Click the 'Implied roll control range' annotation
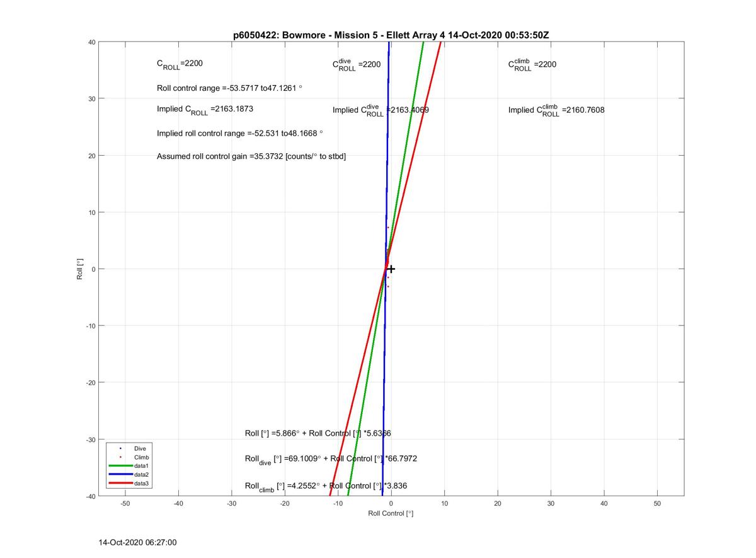Image resolution: width=756 pixels, height=558 pixels. [x=240, y=133]
